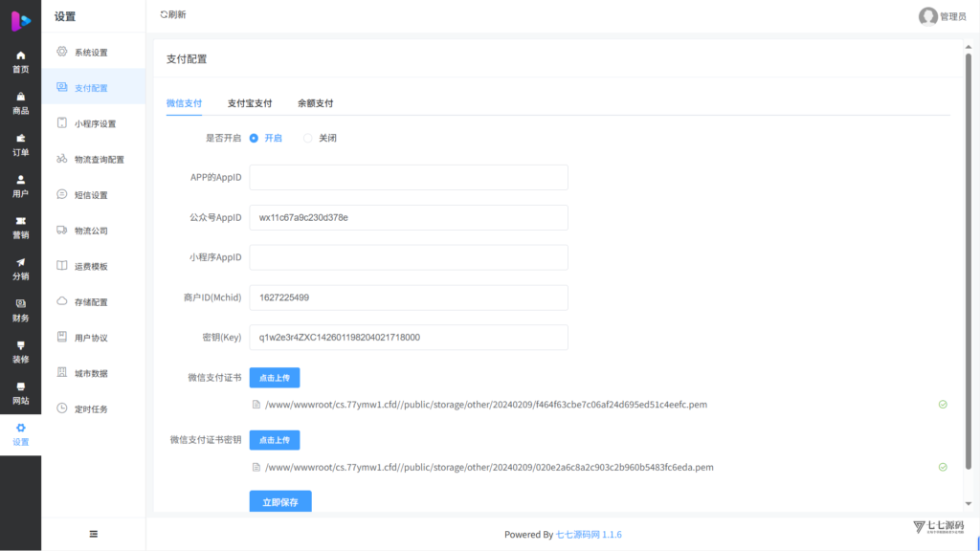Open 定时任务 menu item
Viewport: 980px width, 551px height.
coord(94,408)
